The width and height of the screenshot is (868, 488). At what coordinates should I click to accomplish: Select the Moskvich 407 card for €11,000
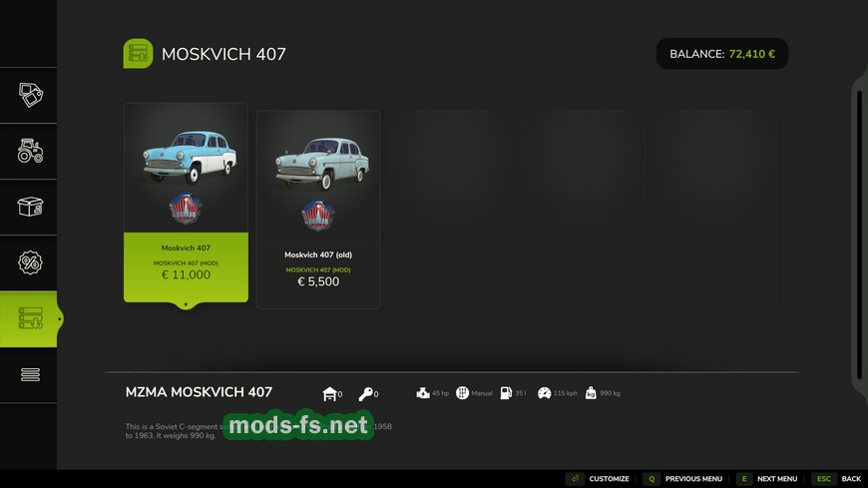(186, 203)
